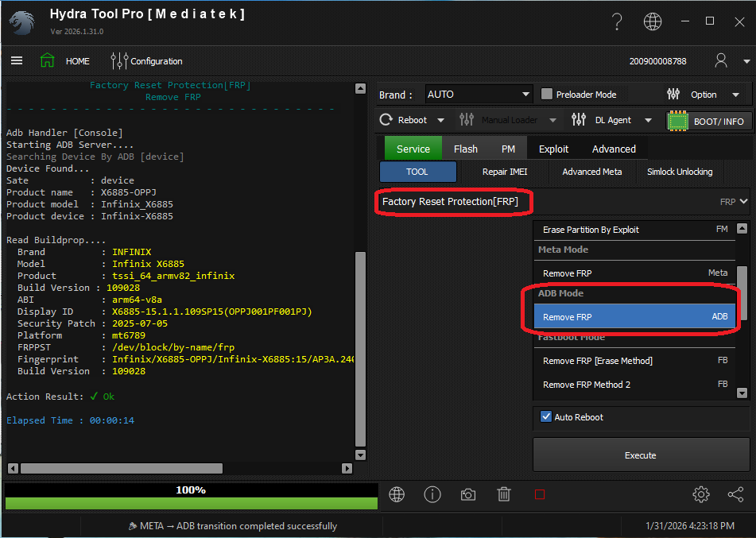Click the user account icon

coord(721,60)
